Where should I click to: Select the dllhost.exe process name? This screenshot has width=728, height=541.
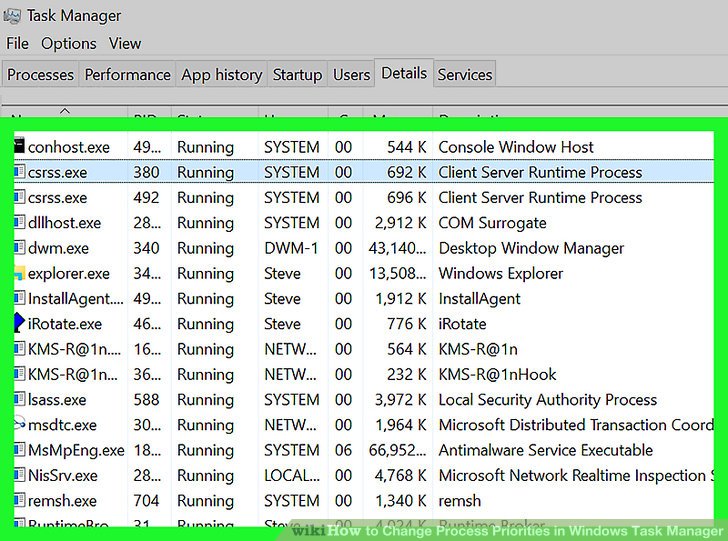pyautogui.click(x=65, y=223)
